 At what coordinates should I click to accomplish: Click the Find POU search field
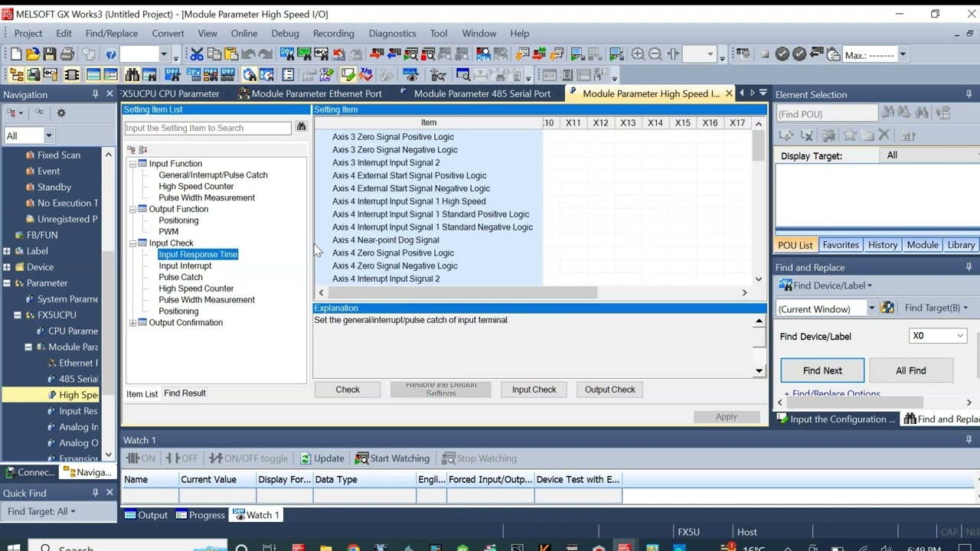(826, 114)
